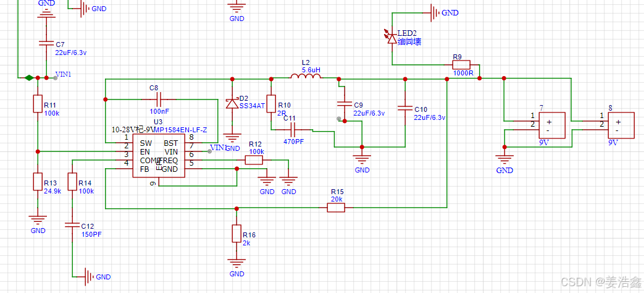Image resolution: width=644 pixels, height=293 pixels.
Task: Click the 22uF/6.3v value of C7
Action: pos(70,52)
